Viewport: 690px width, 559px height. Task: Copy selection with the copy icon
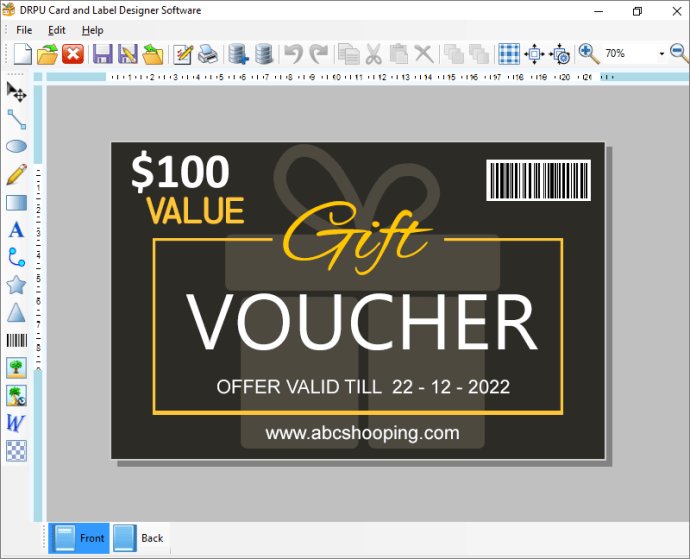(x=349, y=54)
